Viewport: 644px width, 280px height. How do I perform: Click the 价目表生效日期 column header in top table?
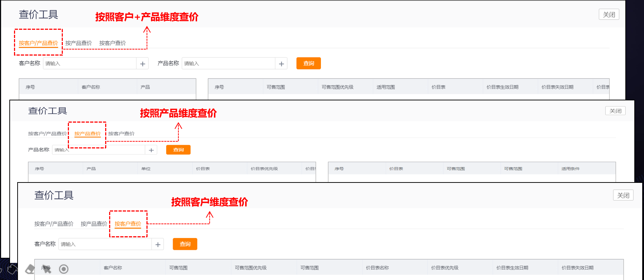point(502,87)
